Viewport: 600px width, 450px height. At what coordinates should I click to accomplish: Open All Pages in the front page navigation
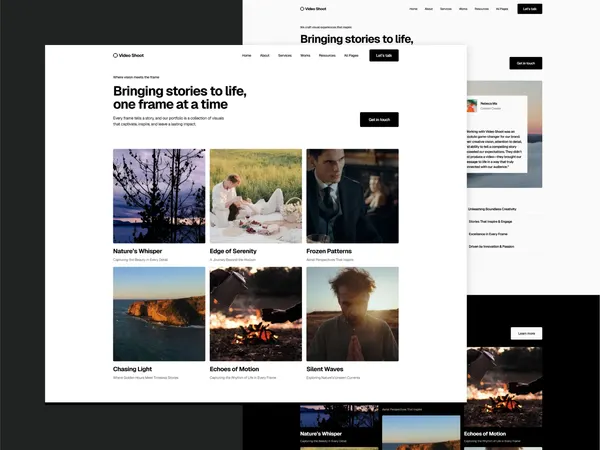point(351,55)
